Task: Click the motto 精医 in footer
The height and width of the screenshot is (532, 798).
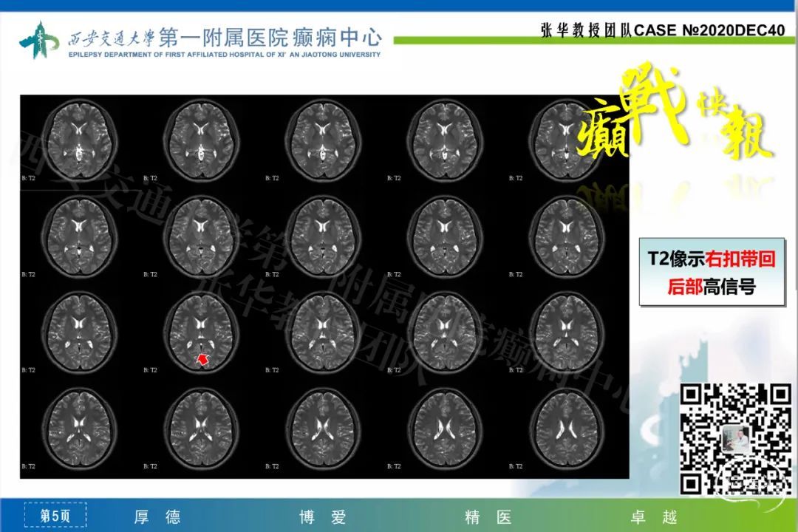Action: [488, 517]
